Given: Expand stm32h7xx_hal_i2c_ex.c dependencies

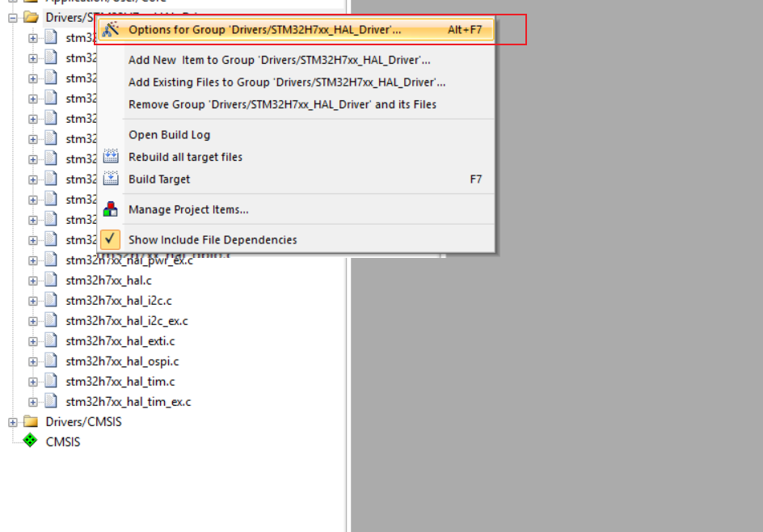Looking at the screenshot, I should 32,321.
